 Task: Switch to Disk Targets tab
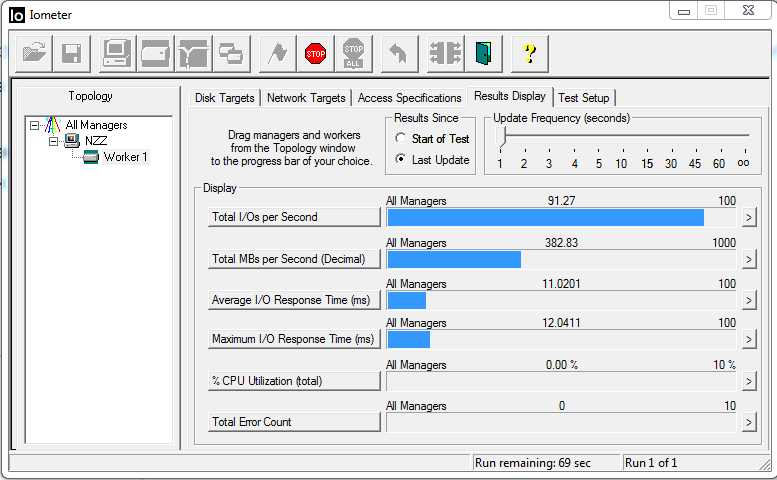tap(224, 98)
